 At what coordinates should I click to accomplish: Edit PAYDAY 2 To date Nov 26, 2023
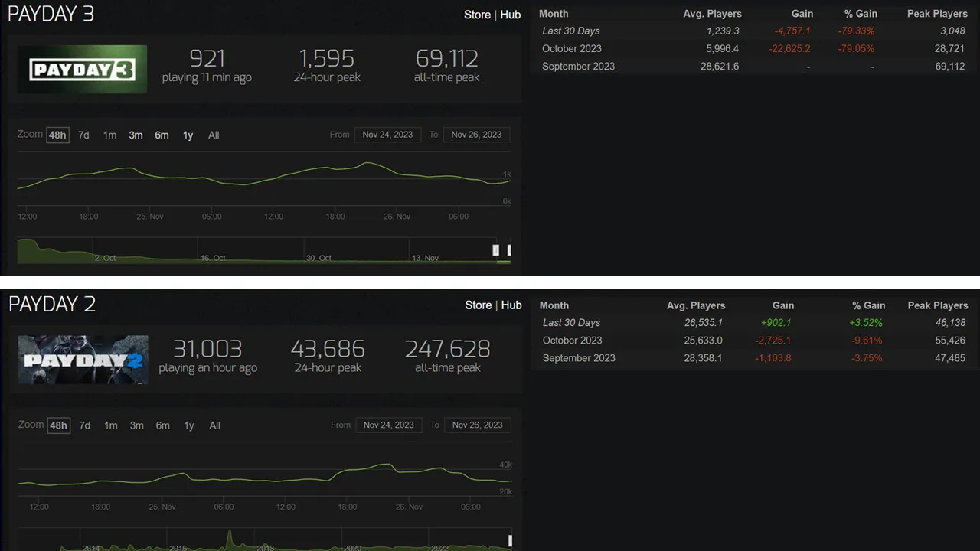click(478, 425)
